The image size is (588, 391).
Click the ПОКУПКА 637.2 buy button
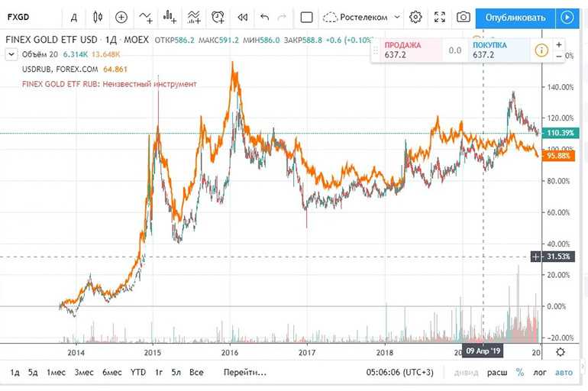point(499,50)
